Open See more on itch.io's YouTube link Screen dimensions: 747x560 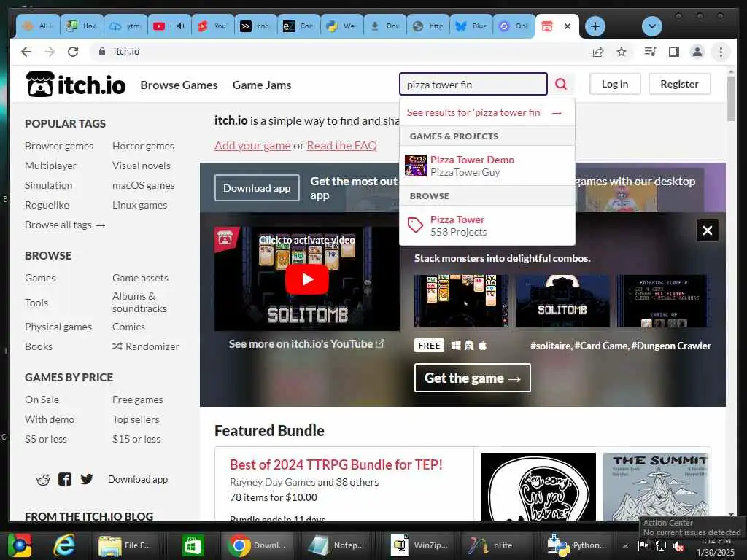click(306, 344)
